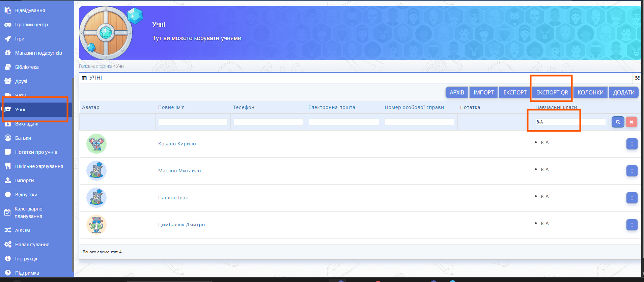The width and height of the screenshot is (644, 282).
Task: Open three-dot menu for Маслов Михайло
Action: [632, 171]
